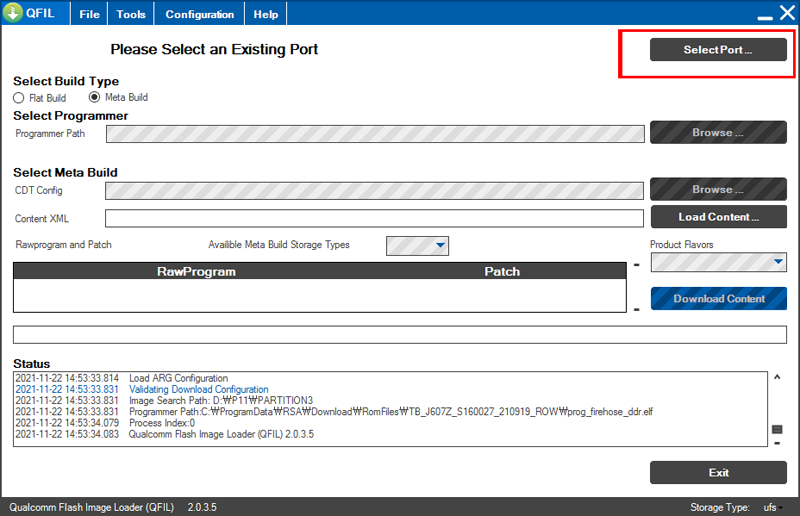This screenshot has height=516, width=800.
Task: Click the Patch column header
Action: click(502, 272)
